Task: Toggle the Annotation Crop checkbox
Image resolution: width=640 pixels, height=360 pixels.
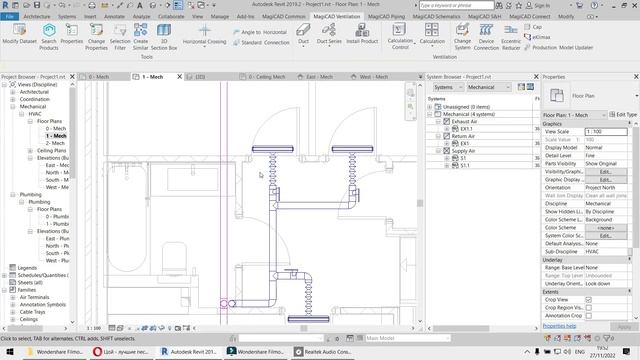Action: (589, 316)
